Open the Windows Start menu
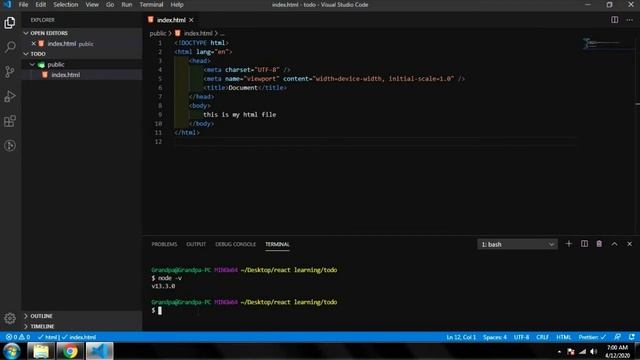This screenshot has width=640, height=360. pyautogui.click(x=11, y=351)
